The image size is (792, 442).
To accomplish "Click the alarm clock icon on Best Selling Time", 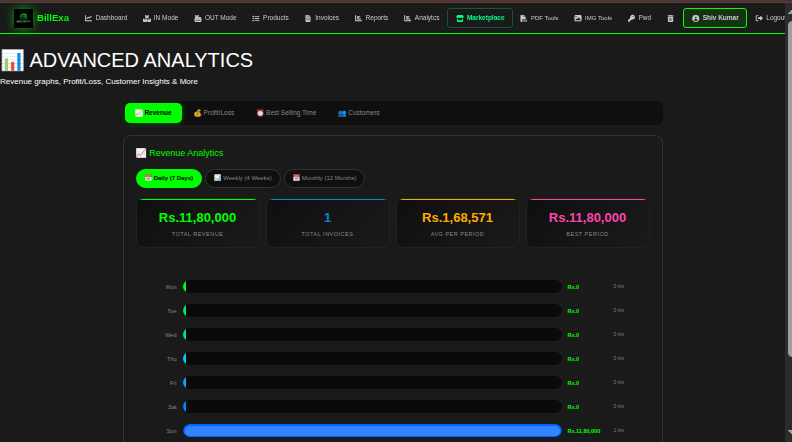I will coord(260,113).
